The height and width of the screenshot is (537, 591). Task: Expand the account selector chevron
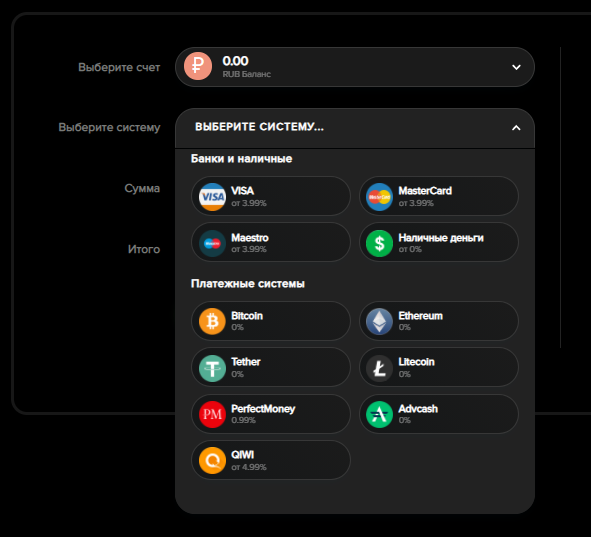tap(516, 67)
